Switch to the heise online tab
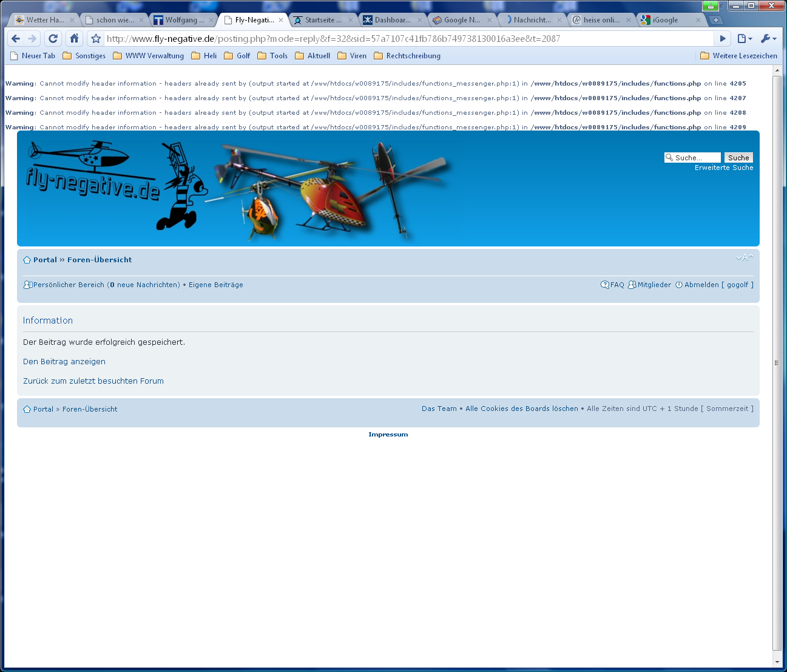Image resolution: width=787 pixels, height=672 pixels. (x=601, y=20)
